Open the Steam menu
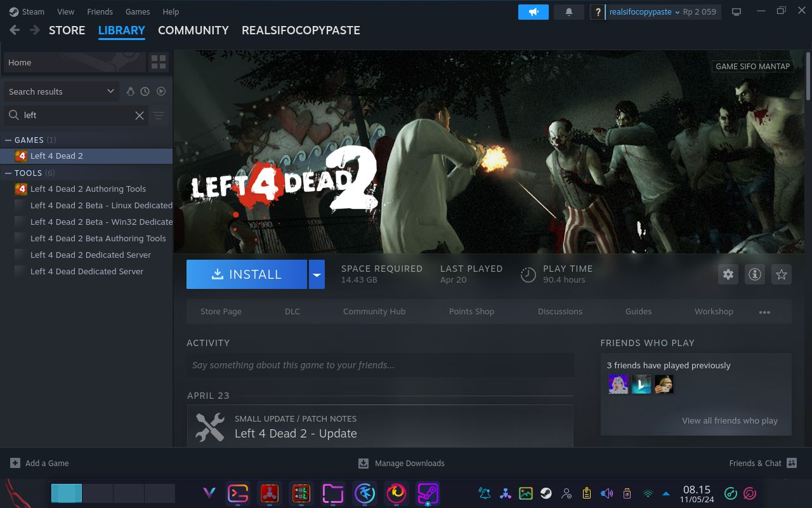The height and width of the screenshot is (508, 812). [x=27, y=11]
